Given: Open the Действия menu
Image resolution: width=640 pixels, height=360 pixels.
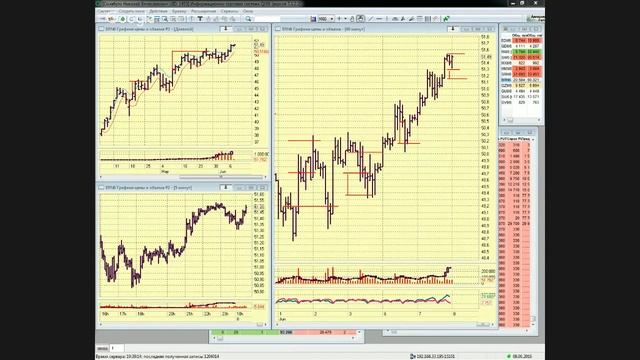Looking at the screenshot, I should click(x=158, y=11).
